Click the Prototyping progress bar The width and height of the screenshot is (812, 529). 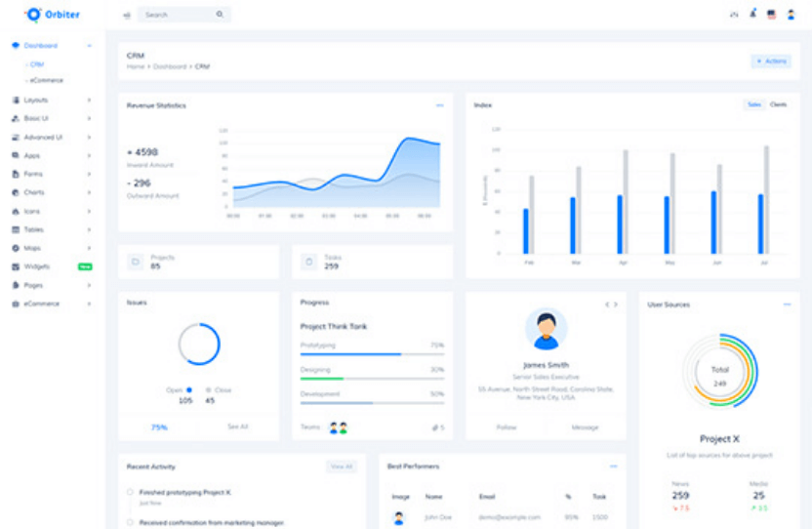372,354
